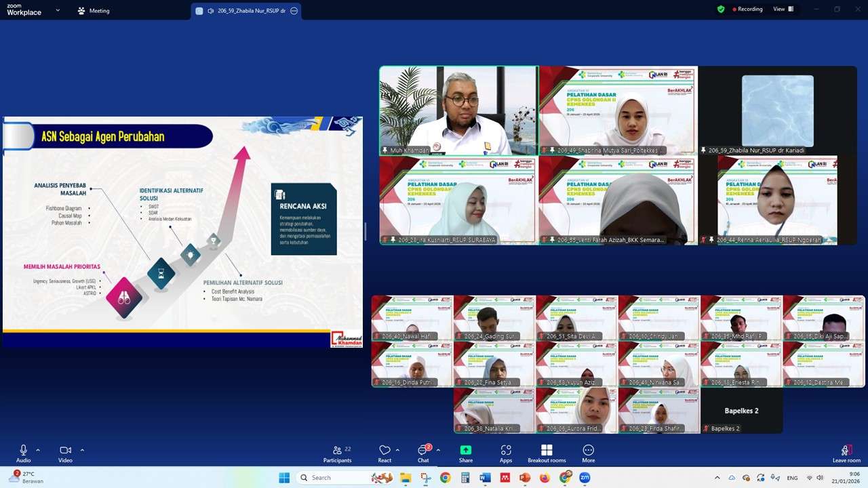The height and width of the screenshot is (488, 868).
Task: Toggle Wi-Fi from the system tray icon
Action: [809, 478]
